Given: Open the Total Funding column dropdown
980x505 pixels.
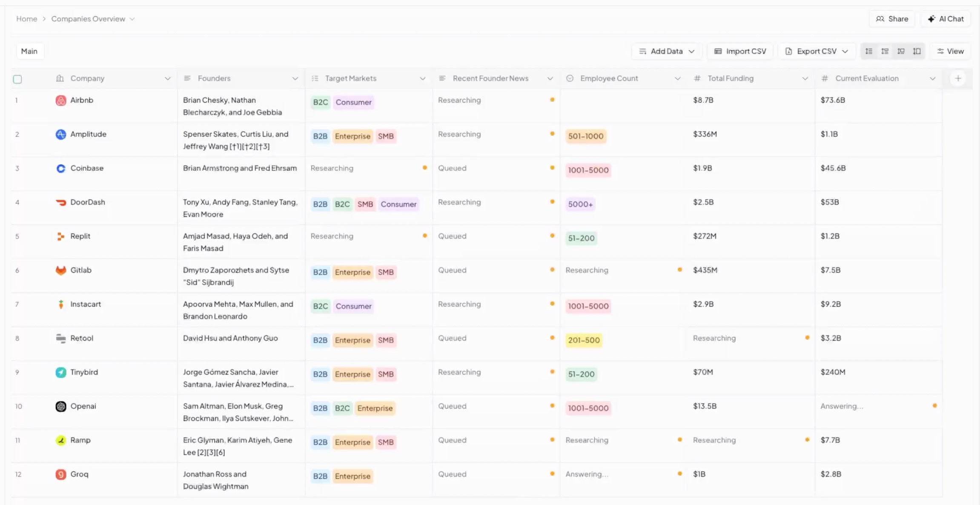Looking at the screenshot, I should coord(805,79).
